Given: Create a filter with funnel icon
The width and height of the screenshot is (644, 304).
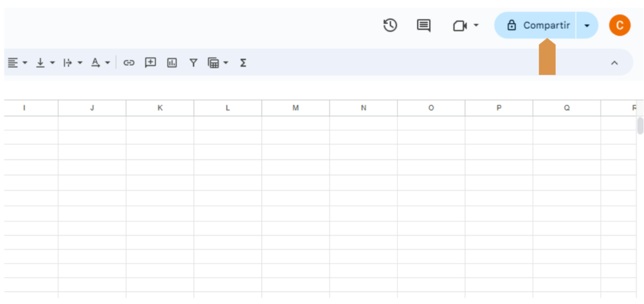Looking at the screenshot, I should 193,63.
